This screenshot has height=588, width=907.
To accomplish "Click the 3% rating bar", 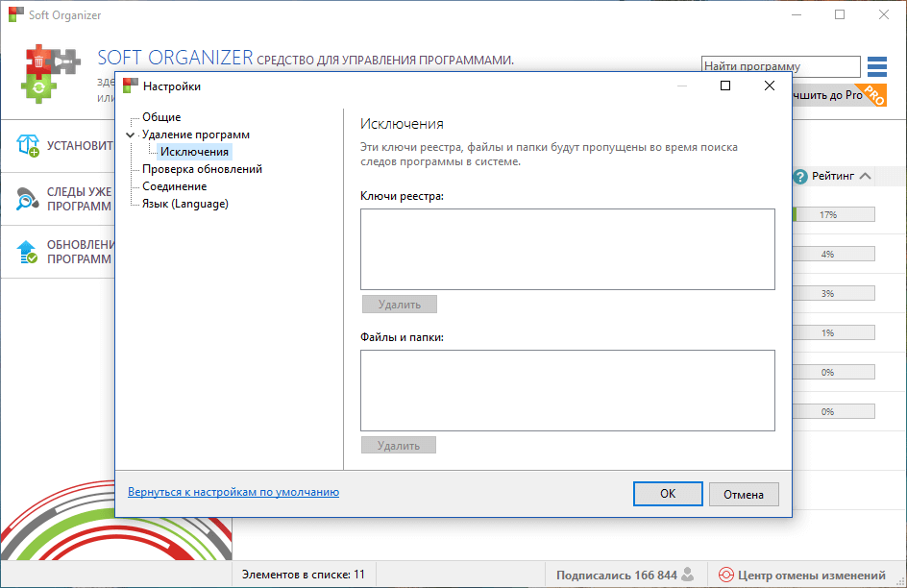I will click(x=833, y=293).
